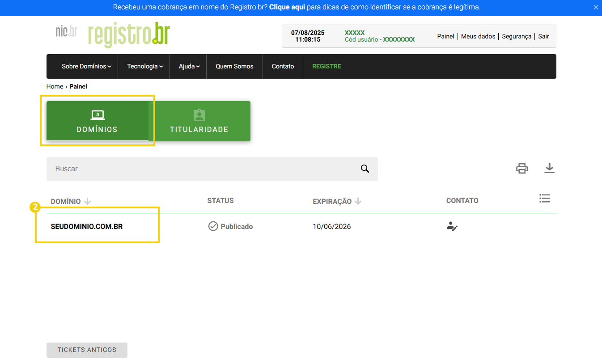Open domain SEUDOMINIO.COM.BR
This screenshot has height=364, width=602.
87,227
